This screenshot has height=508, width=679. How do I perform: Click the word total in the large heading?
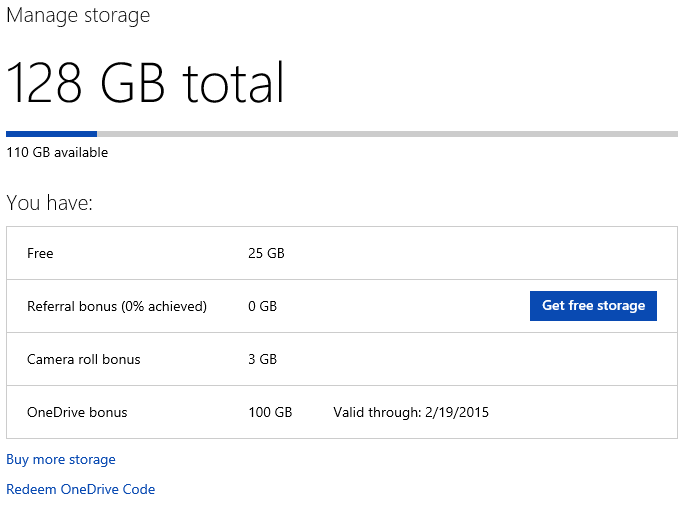(x=233, y=82)
